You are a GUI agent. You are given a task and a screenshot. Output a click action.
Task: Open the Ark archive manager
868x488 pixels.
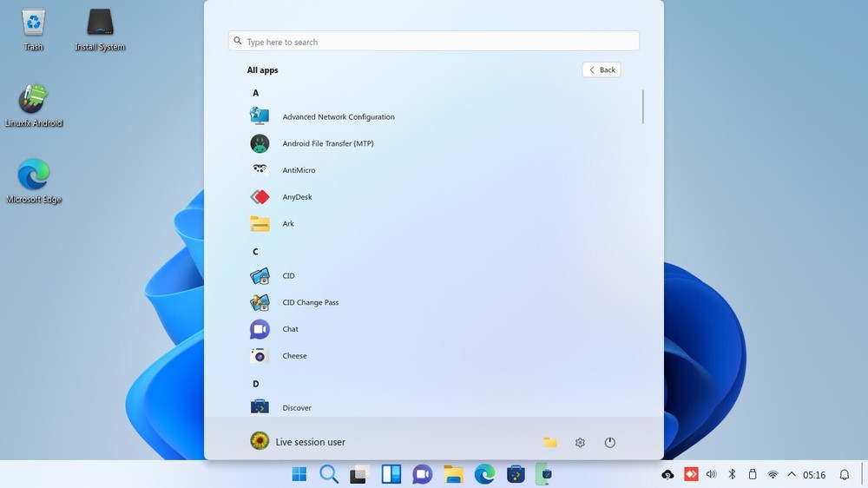[287, 224]
